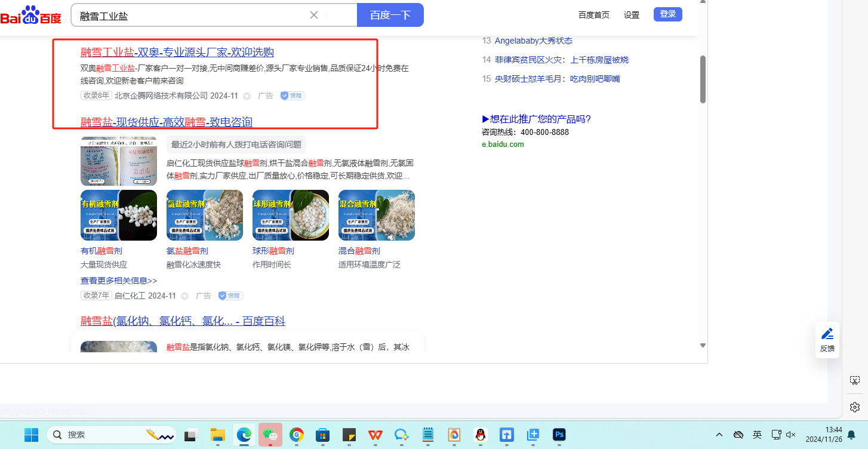Visit the e.baidu.com link
Viewport: 868px width, 449px height.
coord(503,144)
